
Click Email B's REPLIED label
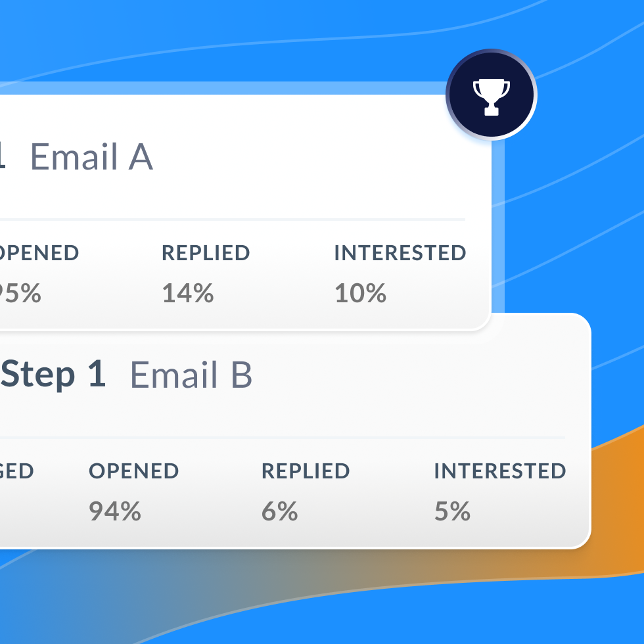[306, 471]
